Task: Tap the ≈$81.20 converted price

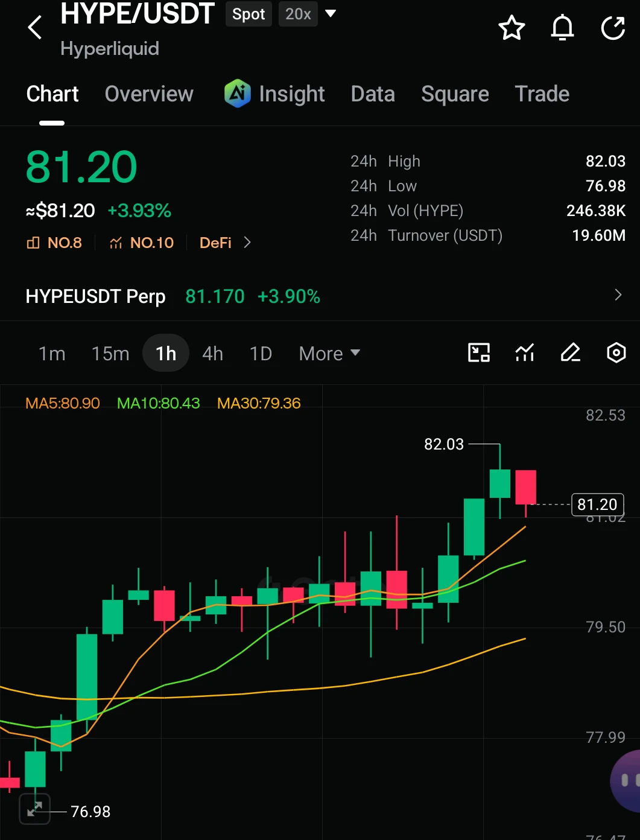Action: click(x=60, y=211)
